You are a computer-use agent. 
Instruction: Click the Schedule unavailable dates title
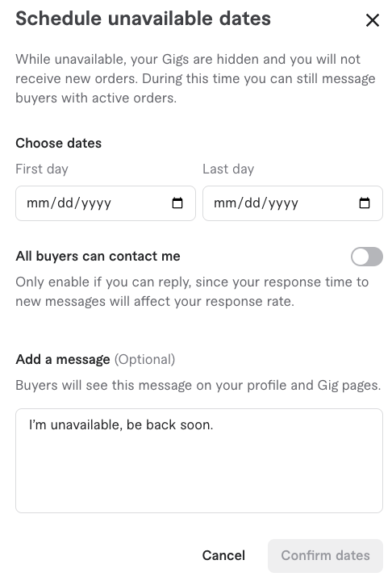click(143, 19)
